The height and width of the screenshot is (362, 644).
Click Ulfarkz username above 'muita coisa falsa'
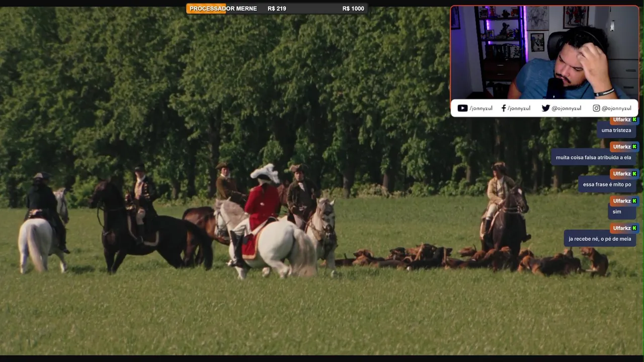pos(622,147)
